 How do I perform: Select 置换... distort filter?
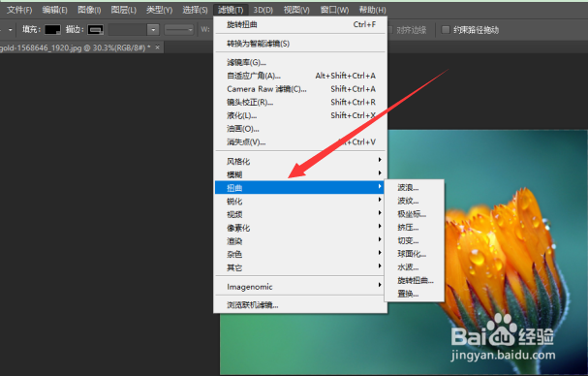coord(415,294)
